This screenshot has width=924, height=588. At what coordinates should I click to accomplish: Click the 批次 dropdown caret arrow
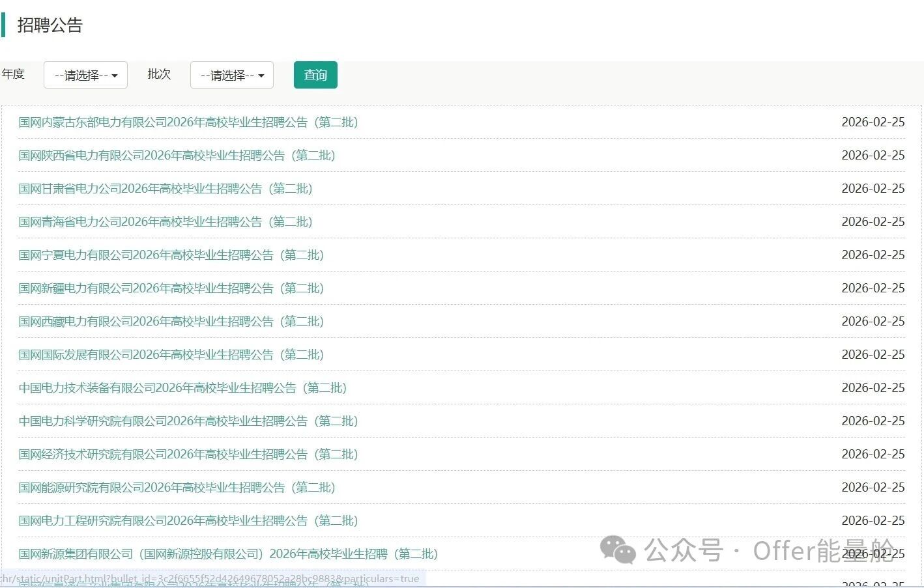261,76
